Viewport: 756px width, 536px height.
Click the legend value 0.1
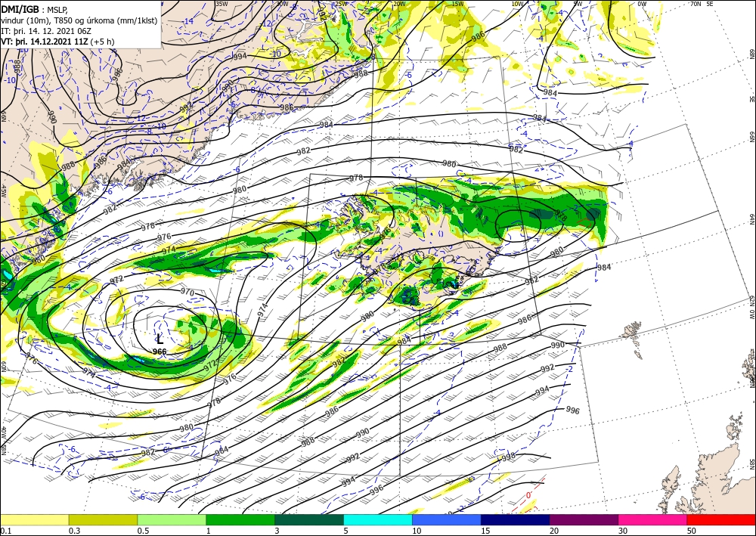click(5, 531)
